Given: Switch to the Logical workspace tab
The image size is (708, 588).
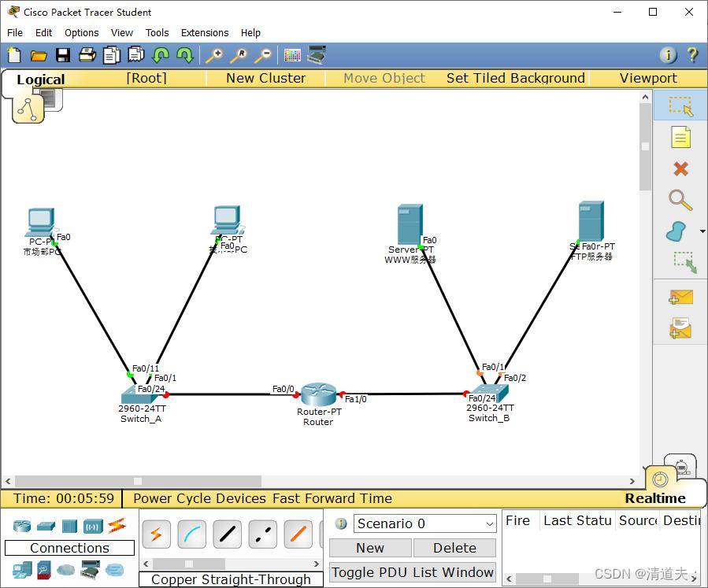Looking at the screenshot, I should click(41, 80).
